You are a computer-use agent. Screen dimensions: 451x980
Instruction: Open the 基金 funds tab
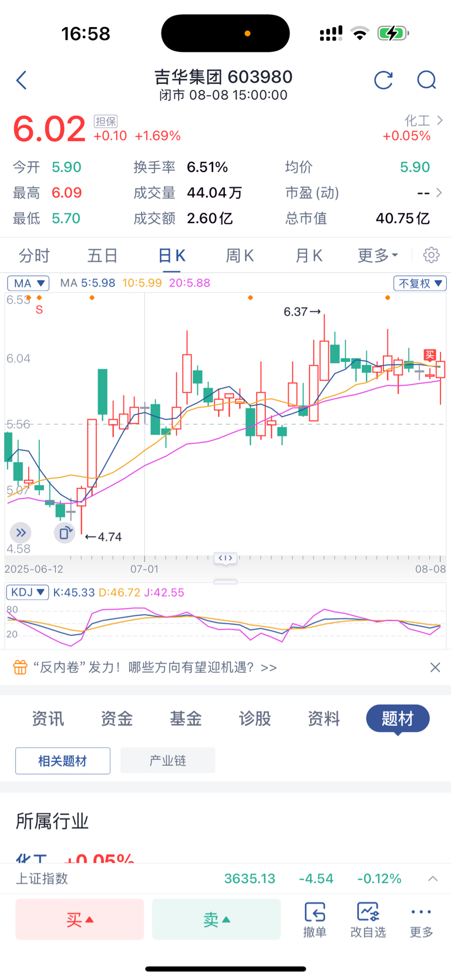pos(186,718)
